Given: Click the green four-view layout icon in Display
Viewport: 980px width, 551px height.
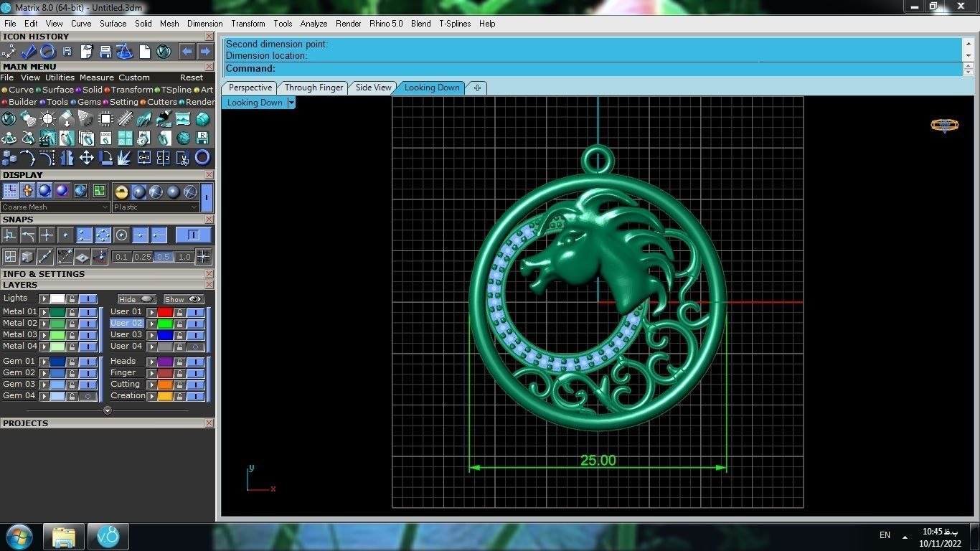Looking at the screenshot, I should tap(99, 191).
